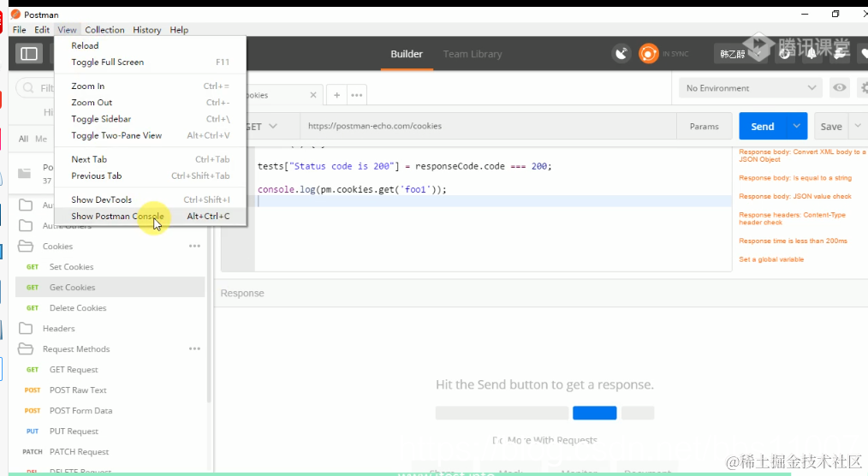Choose Toggle Sidebar menu item
This screenshot has width=868, height=476.
tap(151, 119)
